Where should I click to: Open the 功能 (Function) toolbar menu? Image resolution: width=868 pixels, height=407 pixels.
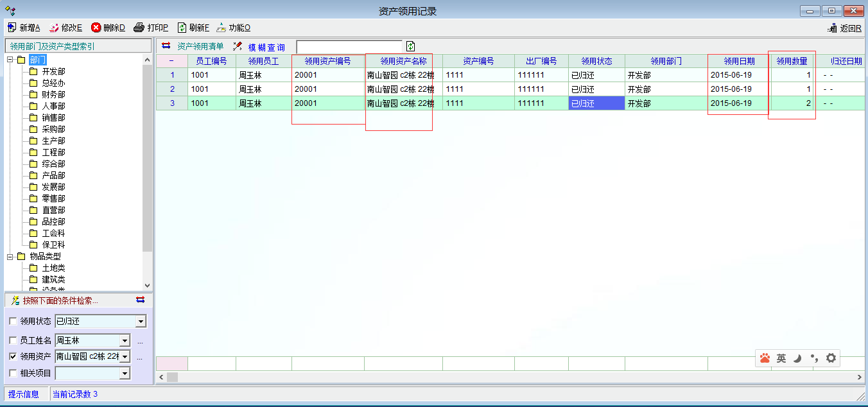coord(221,28)
